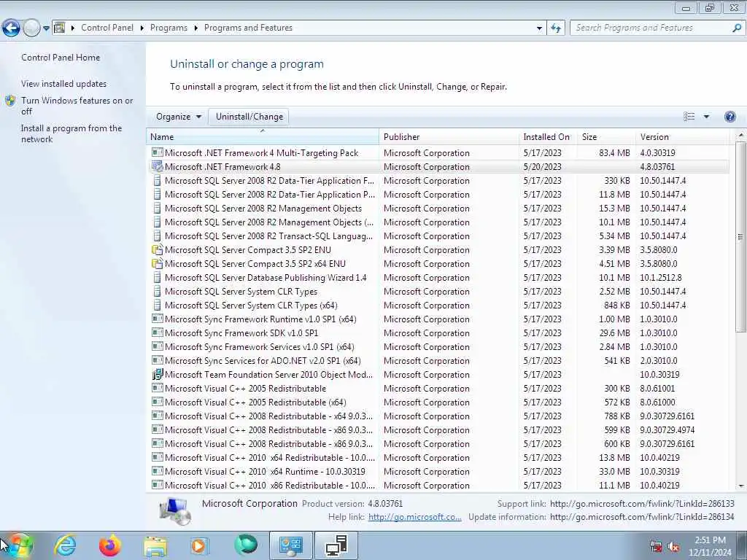747x560 pixels.
Task: Sort list by Name column header
Action: point(263,136)
